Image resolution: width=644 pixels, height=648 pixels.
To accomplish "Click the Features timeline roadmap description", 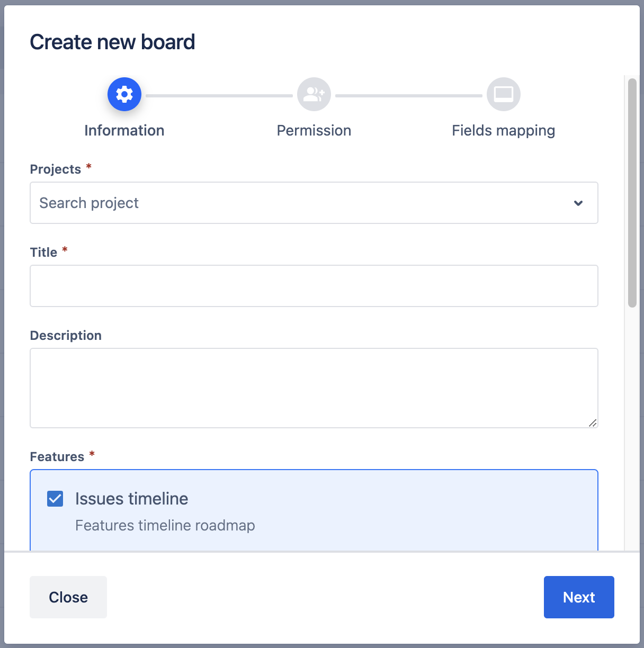I will tap(165, 525).
